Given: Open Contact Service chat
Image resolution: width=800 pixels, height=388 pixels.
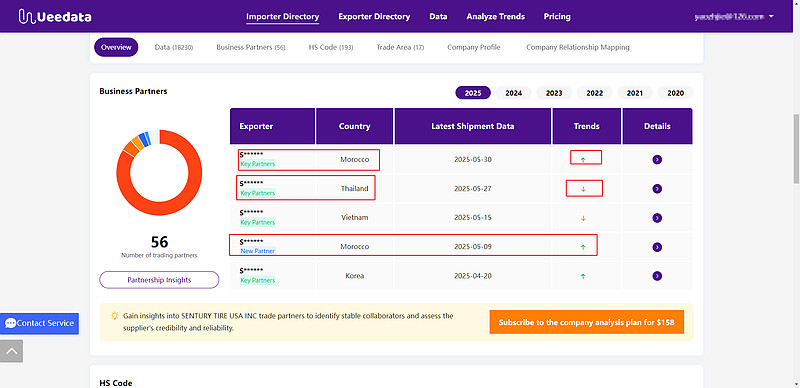Looking at the screenshot, I should (x=39, y=323).
